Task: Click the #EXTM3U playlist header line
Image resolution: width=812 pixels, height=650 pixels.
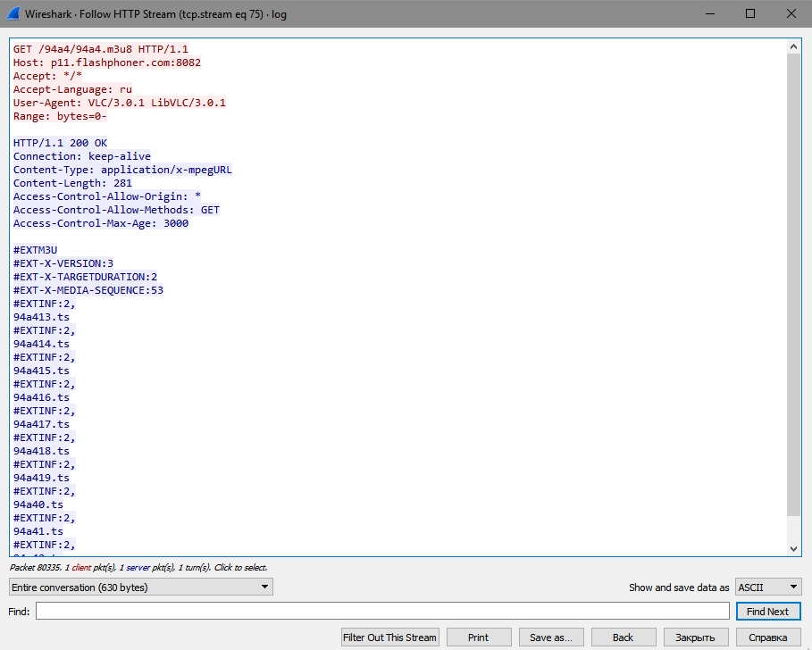Action: tap(36, 250)
